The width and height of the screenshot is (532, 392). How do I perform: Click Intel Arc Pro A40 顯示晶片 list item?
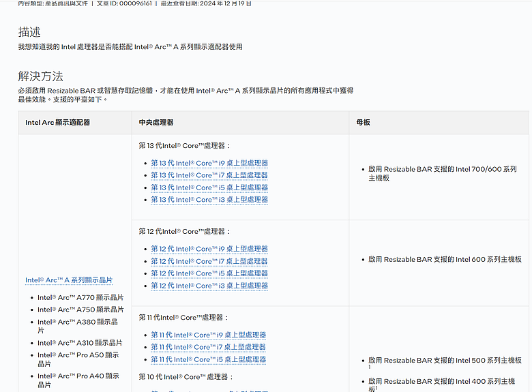(78, 380)
